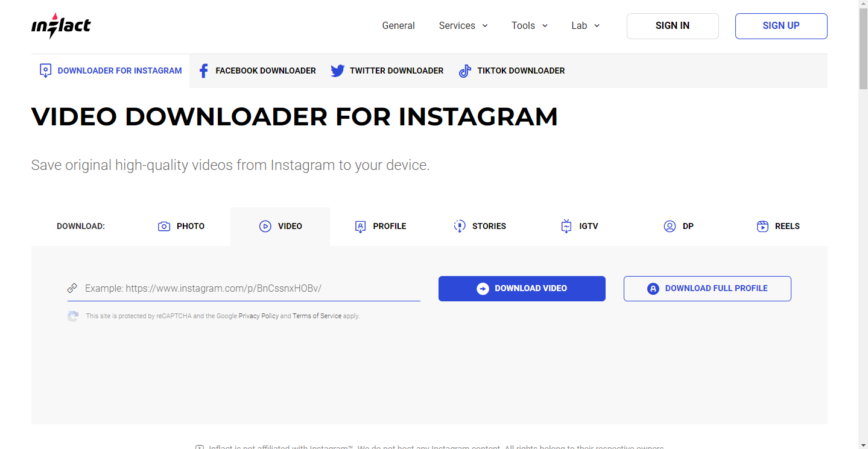Click profile icon inside Download Full Profile button

point(653,289)
